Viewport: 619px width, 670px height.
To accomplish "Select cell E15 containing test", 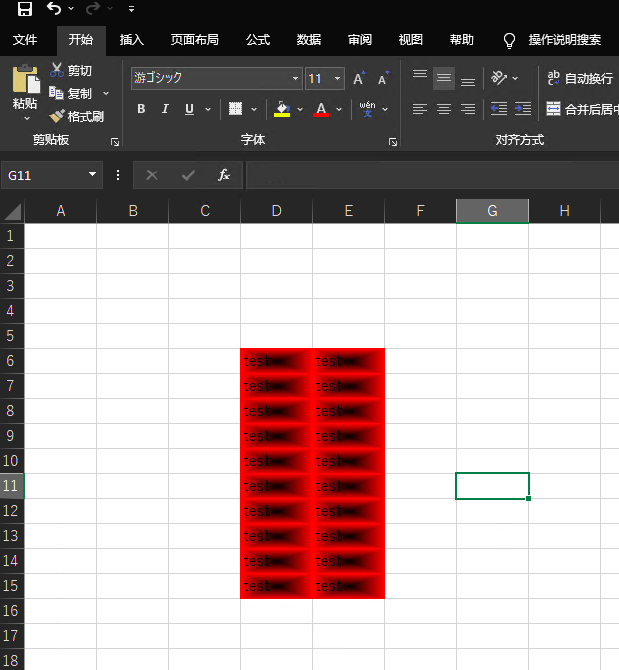I will [349, 586].
